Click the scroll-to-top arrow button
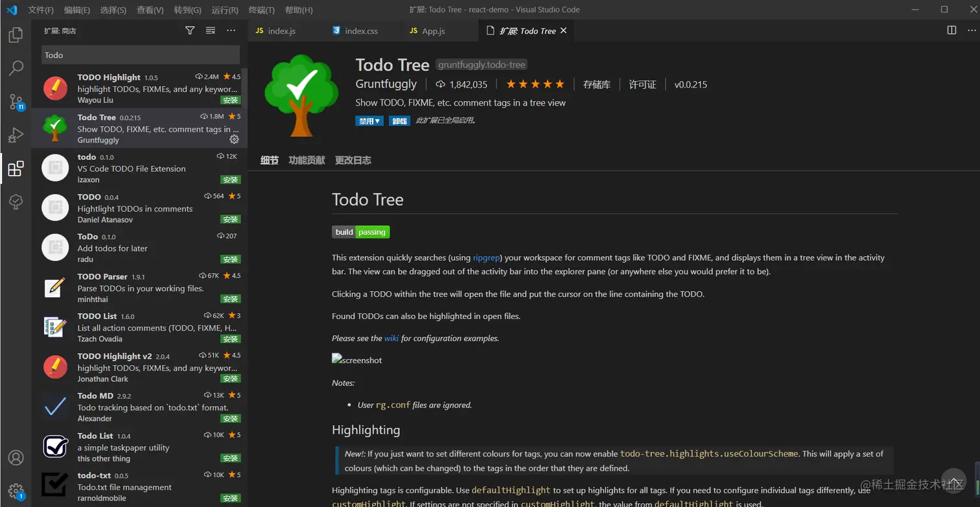The width and height of the screenshot is (980, 507). [x=953, y=481]
